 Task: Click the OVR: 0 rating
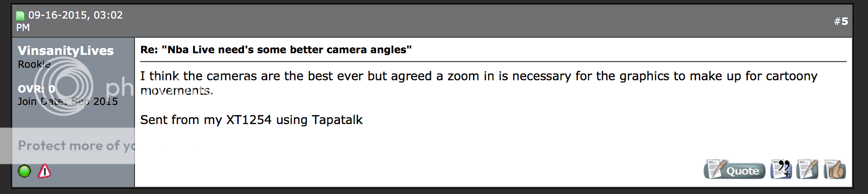click(x=36, y=89)
